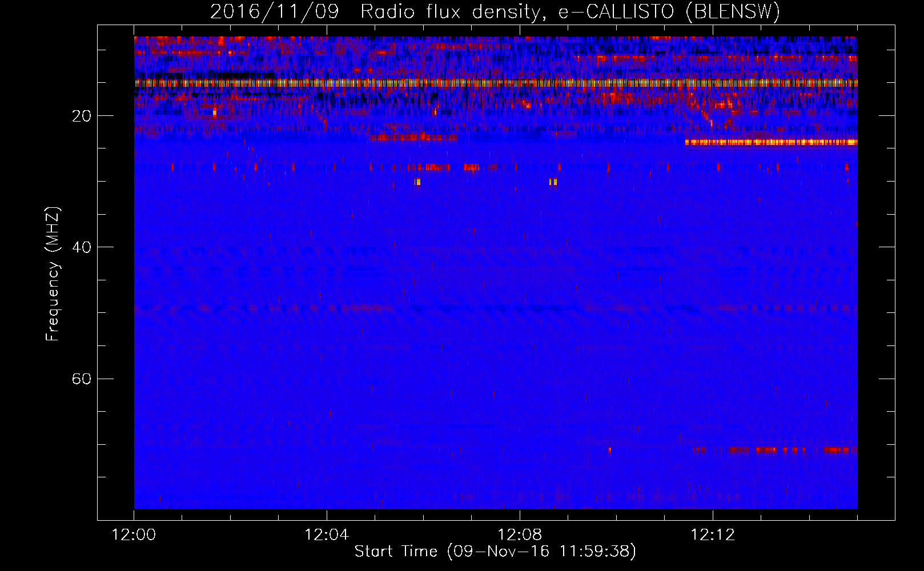Click the 12:04 time tick label
Image resolution: width=924 pixels, height=571 pixels.
327,535
